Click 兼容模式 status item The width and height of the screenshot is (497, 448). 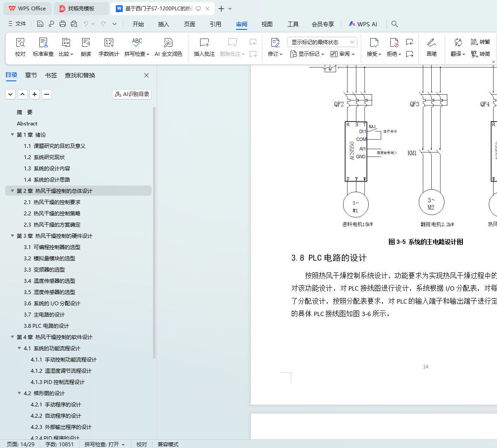pos(168,444)
